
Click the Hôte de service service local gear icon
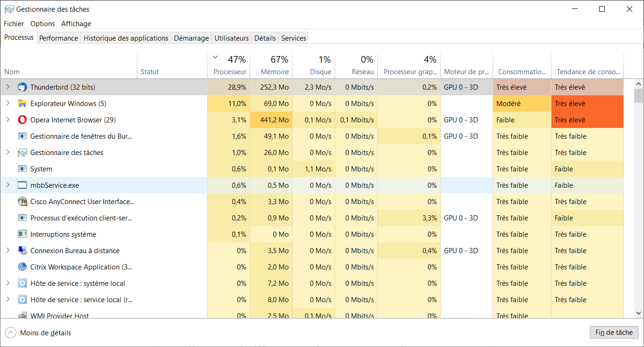coord(22,300)
